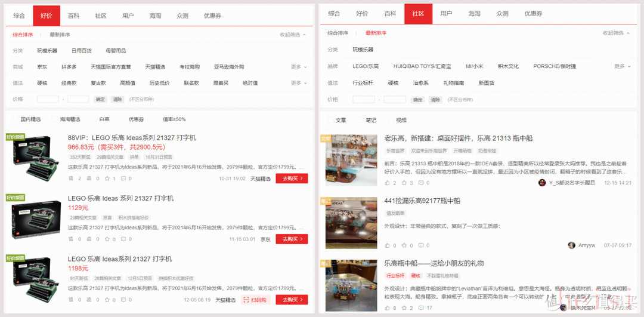Click the worth-it vote icon on the 1129元 listing
This screenshot has width=644, height=317.
point(70,239)
